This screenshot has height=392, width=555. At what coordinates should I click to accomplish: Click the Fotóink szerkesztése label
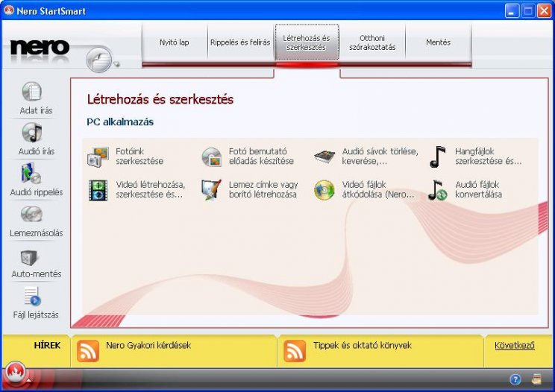click(139, 157)
